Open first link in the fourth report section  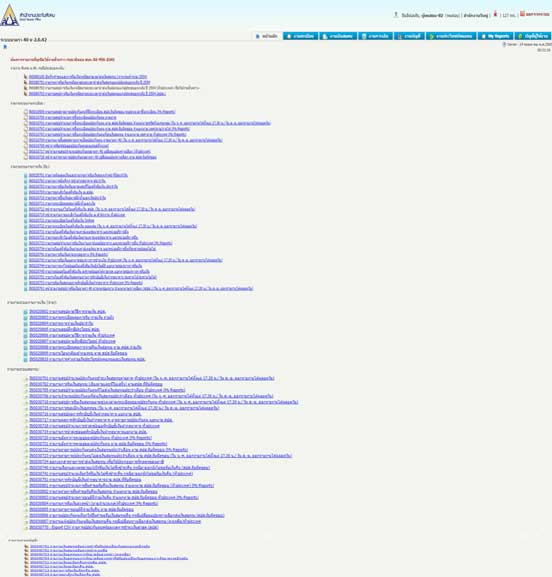[67, 311]
